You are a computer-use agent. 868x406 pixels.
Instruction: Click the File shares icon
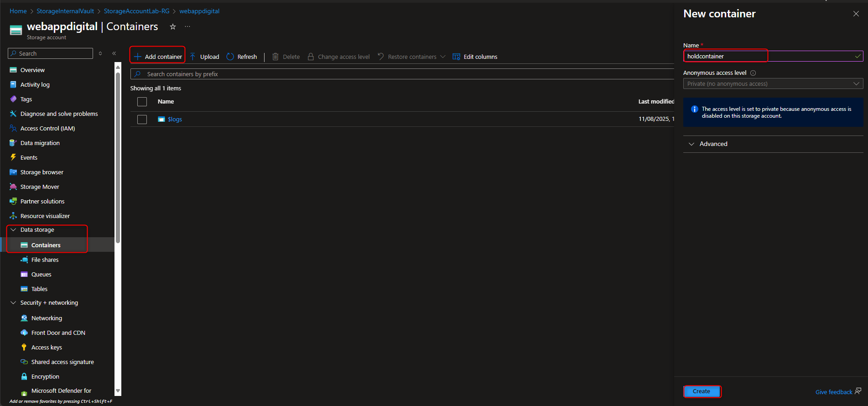coord(24,260)
